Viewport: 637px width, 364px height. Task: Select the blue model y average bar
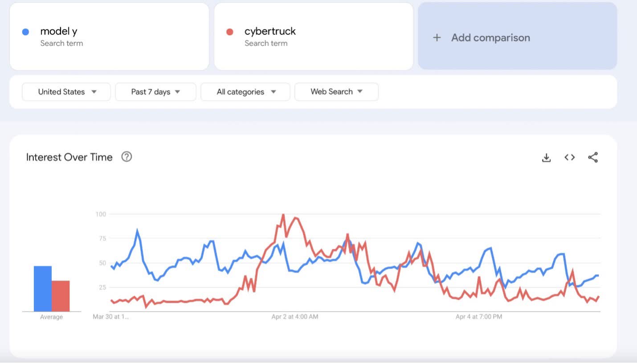click(43, 289)
